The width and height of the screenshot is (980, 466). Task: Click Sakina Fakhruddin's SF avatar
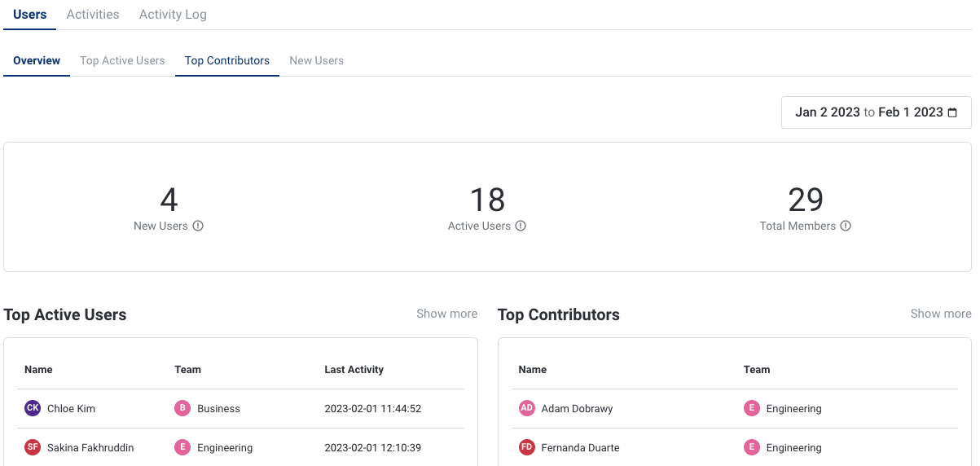[x=33, y=447]
